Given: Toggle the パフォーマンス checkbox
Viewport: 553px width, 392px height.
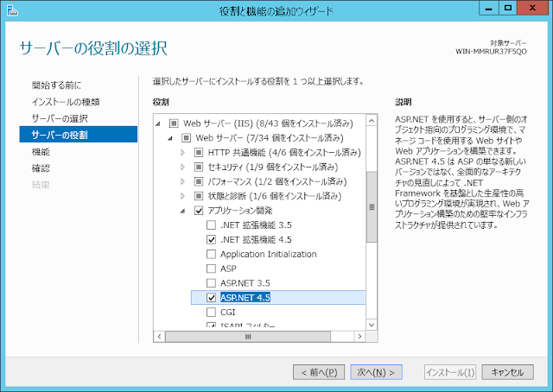Looking at the screenshot, I should pyautogui.click(x=199, y=181).
